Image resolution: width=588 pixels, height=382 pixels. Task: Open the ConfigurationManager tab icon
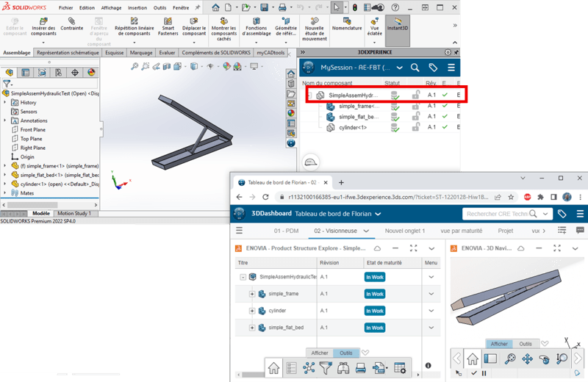pos(42,72)
